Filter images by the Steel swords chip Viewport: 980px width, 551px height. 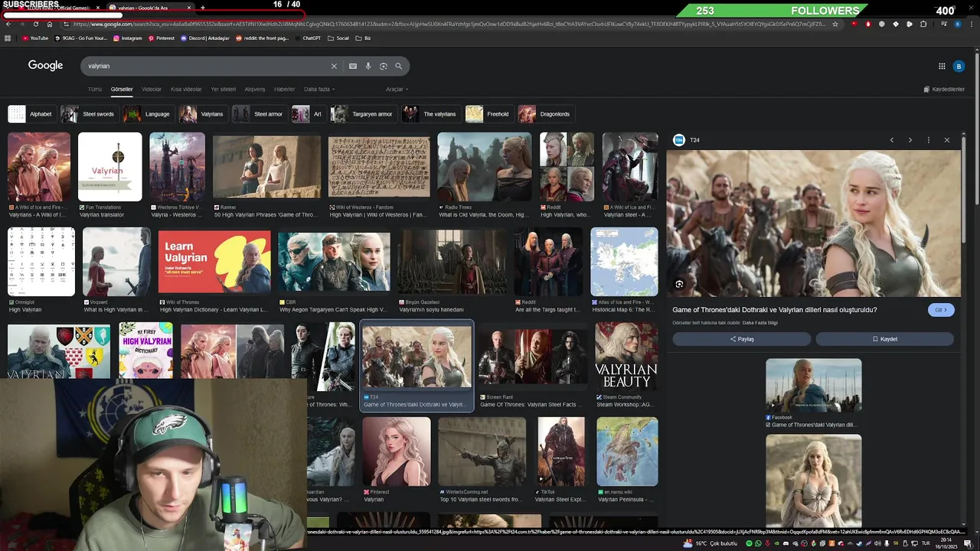tap(89, 114)
